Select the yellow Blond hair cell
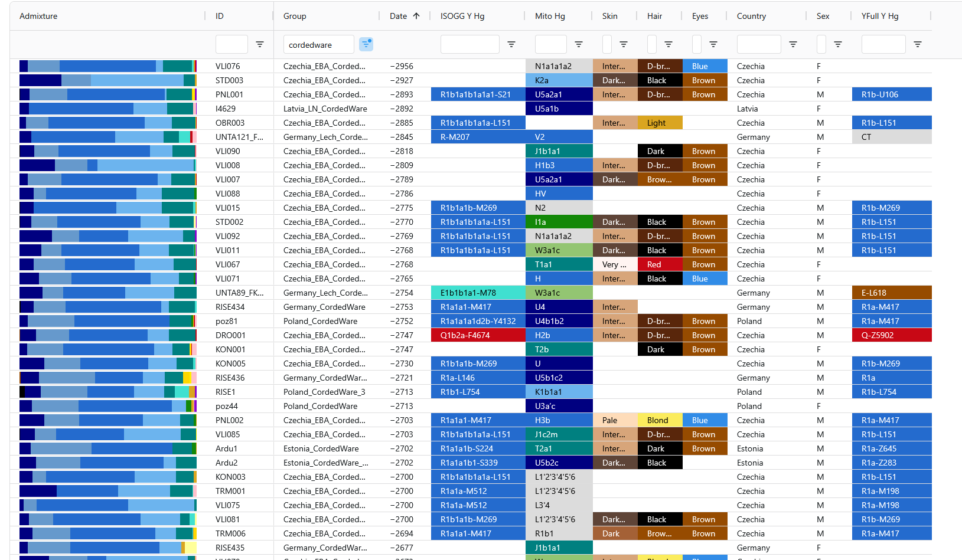 click(660, 420)
